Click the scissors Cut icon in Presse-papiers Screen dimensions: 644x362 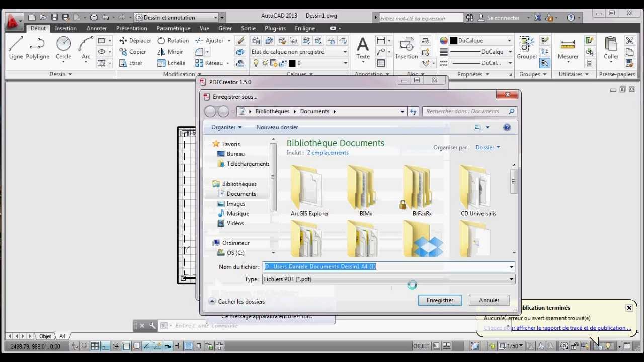629,41
